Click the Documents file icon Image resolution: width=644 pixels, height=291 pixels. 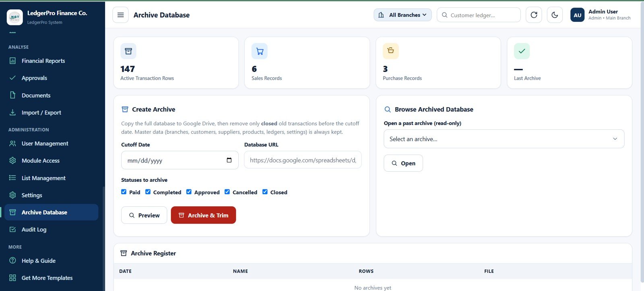coord(12,95)
